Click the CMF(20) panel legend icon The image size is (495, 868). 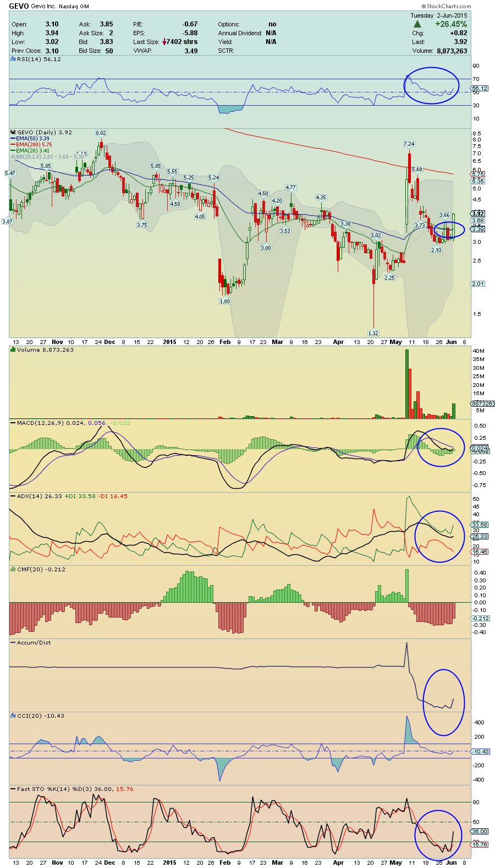click(x=13, y=569)
